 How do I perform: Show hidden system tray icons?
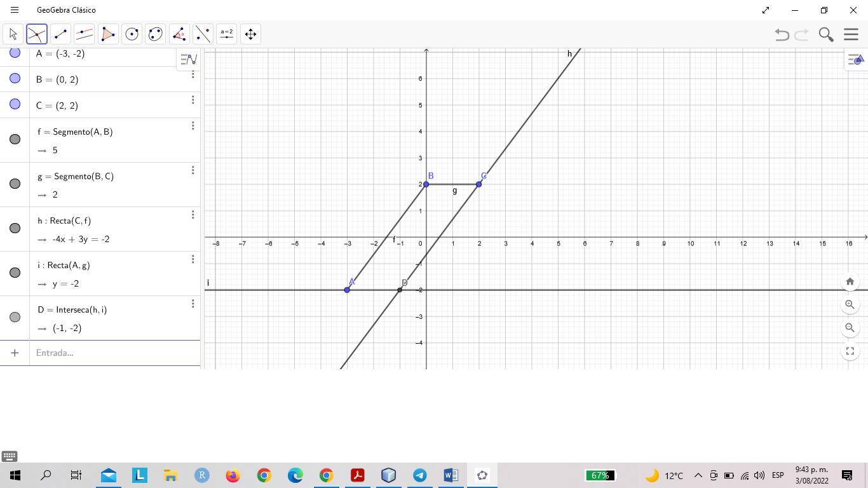698,475
